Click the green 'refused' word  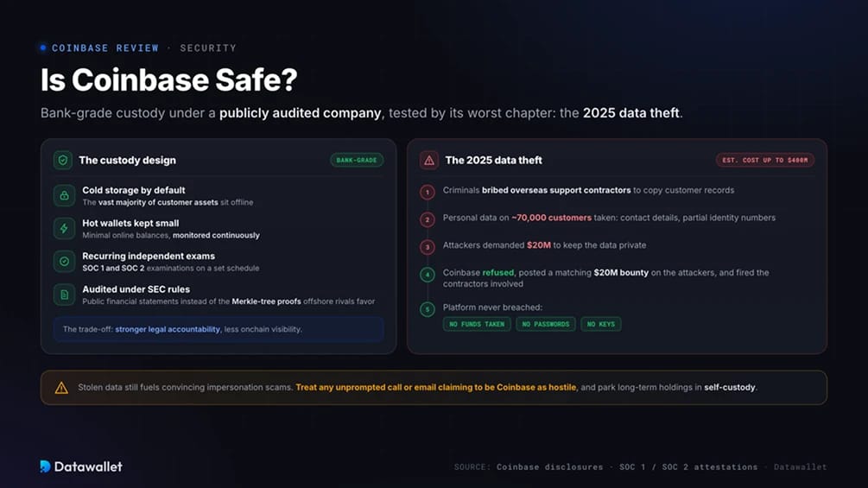point(497,273)
